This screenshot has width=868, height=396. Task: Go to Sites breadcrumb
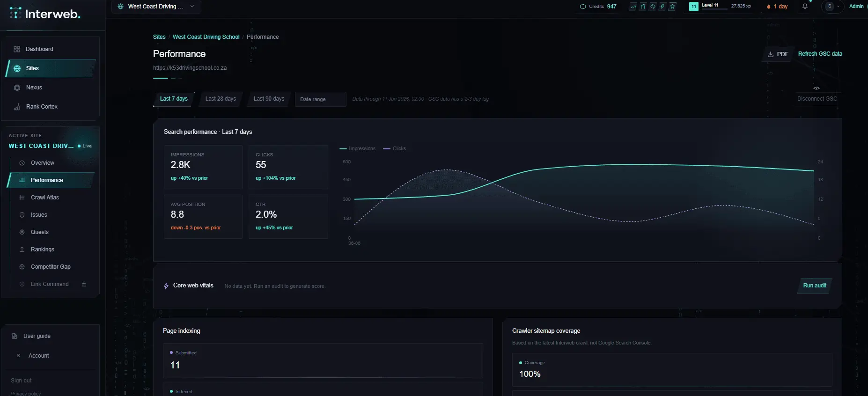159,37
